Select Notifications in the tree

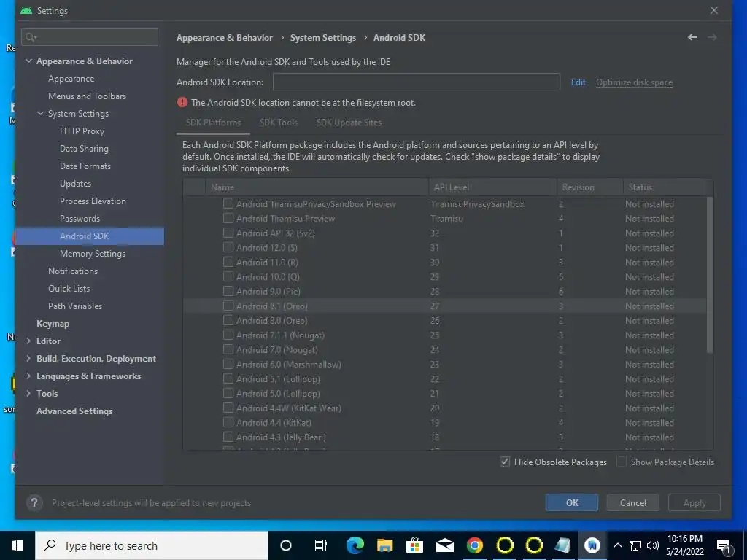(x=73, y=271)
